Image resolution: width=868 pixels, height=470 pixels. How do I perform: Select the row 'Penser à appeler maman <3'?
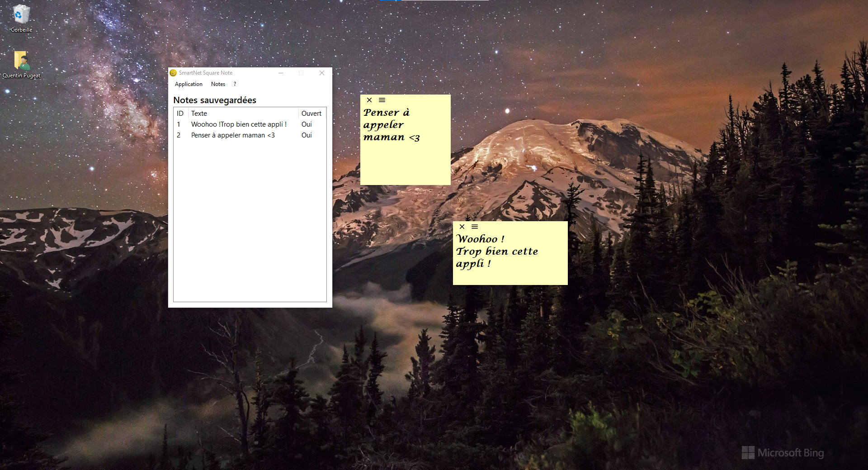[250, 135]
